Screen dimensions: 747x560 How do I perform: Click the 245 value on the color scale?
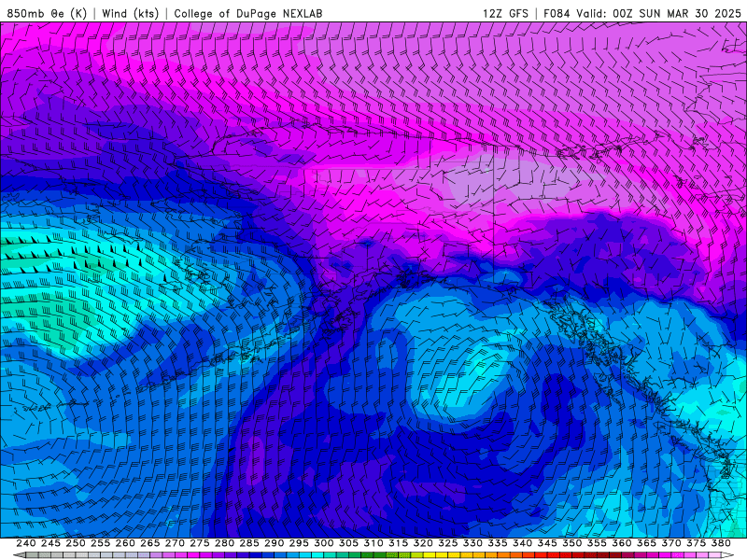(x=50, y=543)
